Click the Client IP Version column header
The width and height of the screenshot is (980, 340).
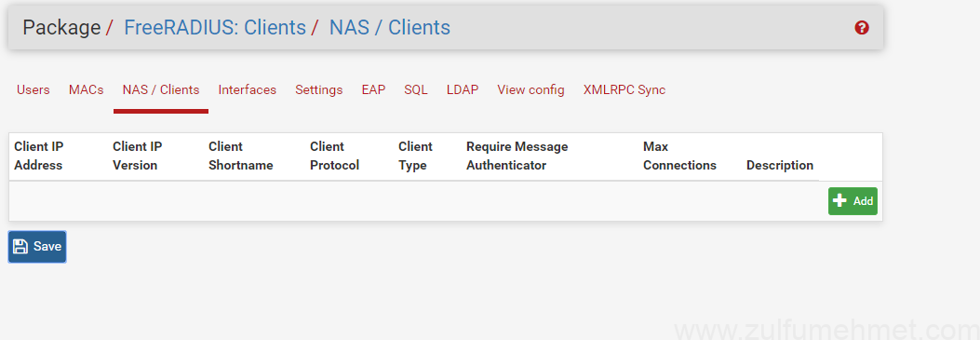click(x=138, y=156)
